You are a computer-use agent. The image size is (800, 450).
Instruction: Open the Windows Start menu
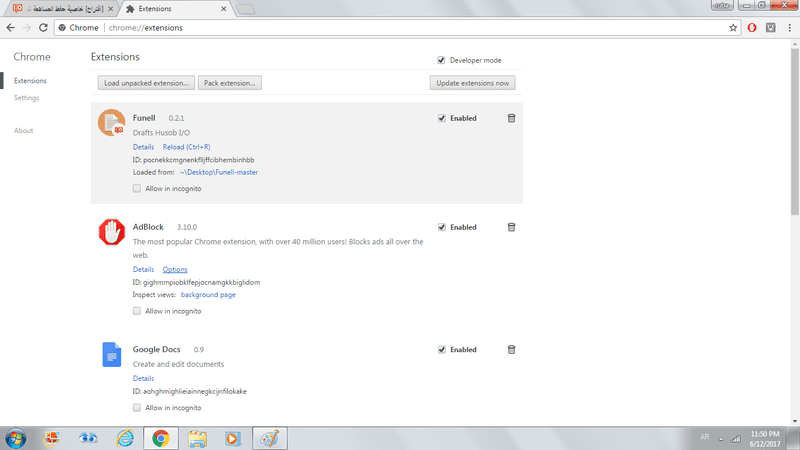pos(16,438)
